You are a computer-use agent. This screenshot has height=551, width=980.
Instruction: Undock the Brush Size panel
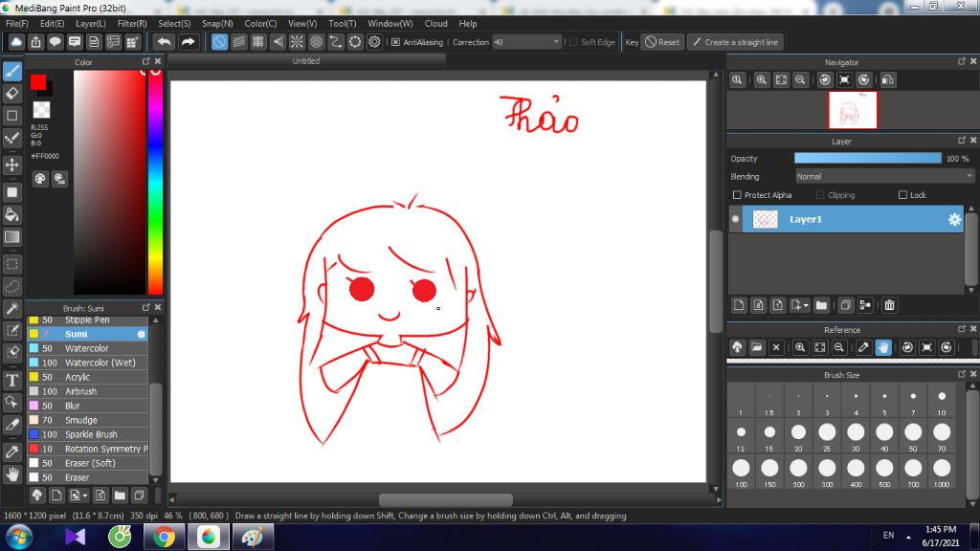click(962, 374)
